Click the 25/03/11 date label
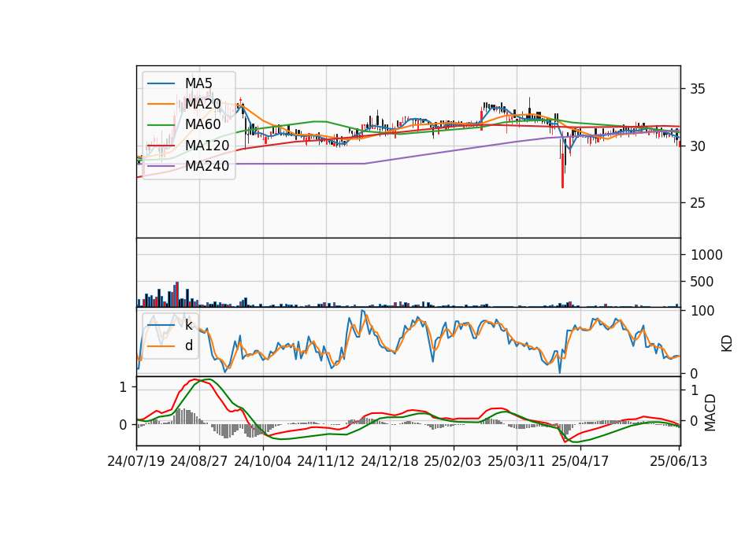This screenshot has width=756, height=543. pyautogui.click(x=517, y=461)
